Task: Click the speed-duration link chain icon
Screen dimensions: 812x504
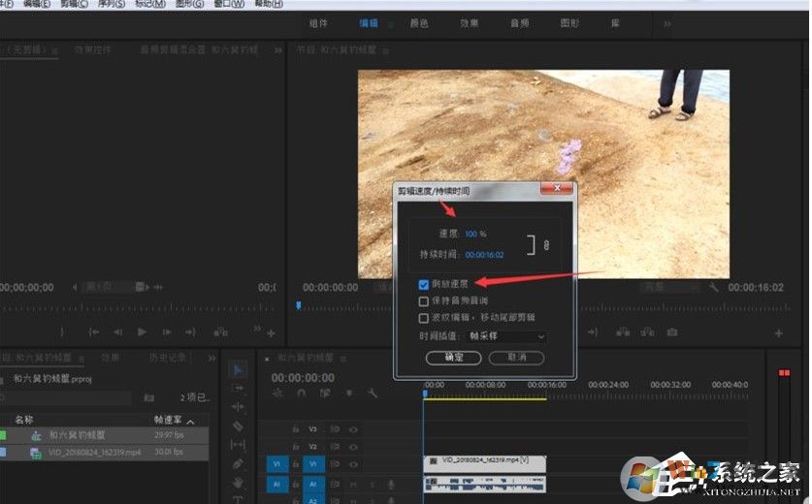Action: click(x=546, y=246)
